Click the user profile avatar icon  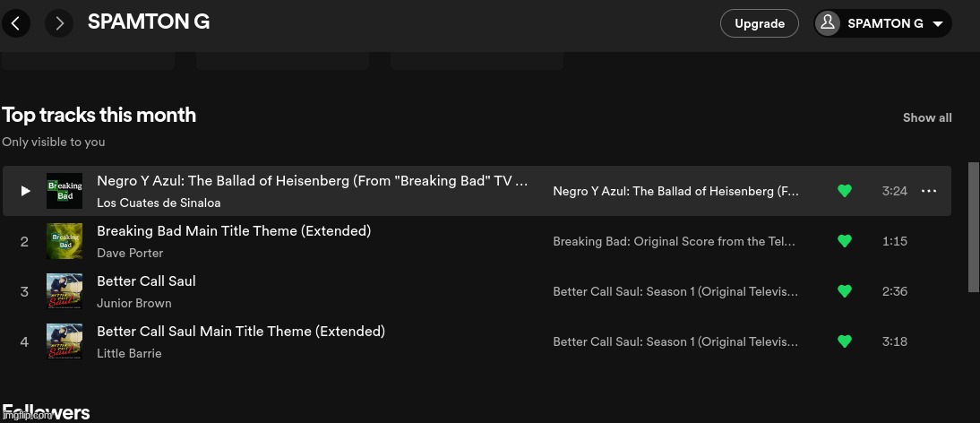[829, 23]
